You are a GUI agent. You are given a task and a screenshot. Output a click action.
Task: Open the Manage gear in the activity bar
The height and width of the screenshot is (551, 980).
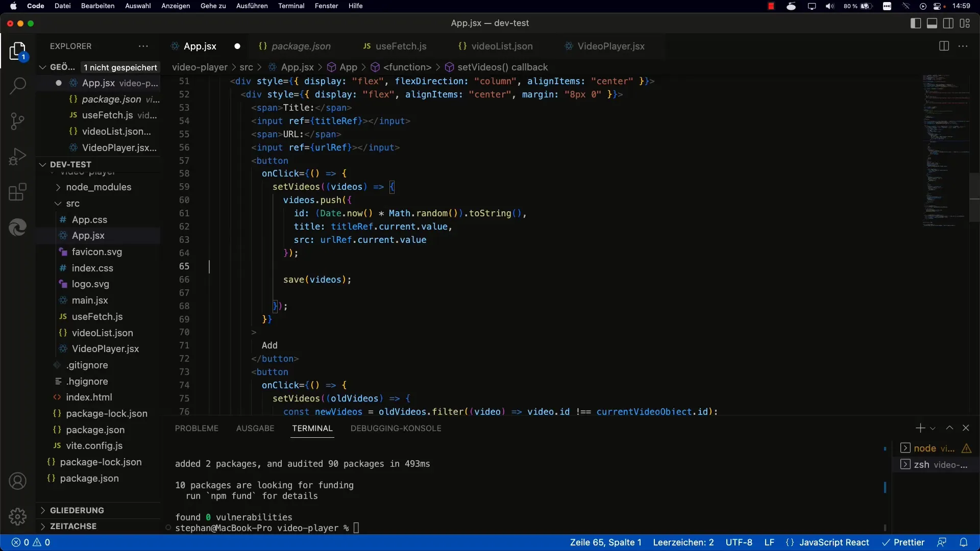17,517
